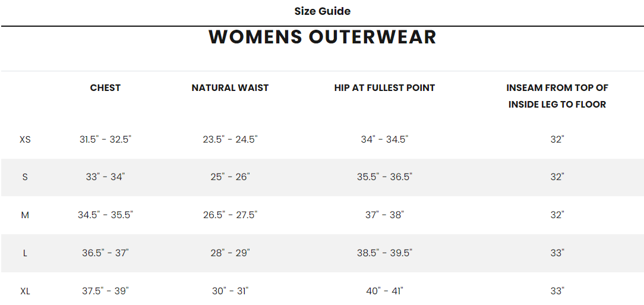This screenshot has height=305, width=644.
Task: Click the XS chest value 31.5" - 32.5"
Action: (x=106, y=140)
